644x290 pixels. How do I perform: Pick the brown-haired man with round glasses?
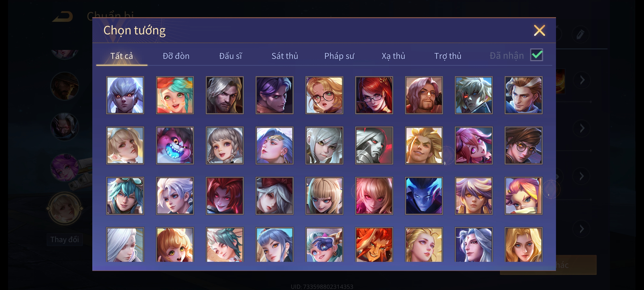(523, 146)
